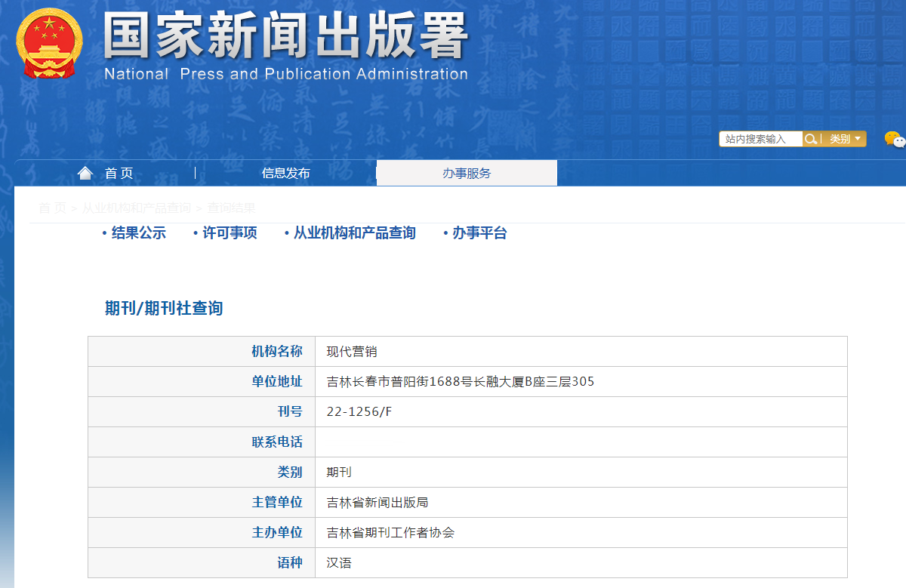Expand the 类别 category dropdown
906x588 pixels.
tap(844, 139)
